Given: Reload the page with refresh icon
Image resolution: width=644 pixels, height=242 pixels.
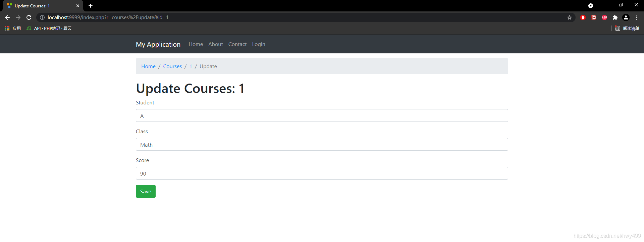Looking at the screenshot, I should pyautogui.click(x=29, y=17).
